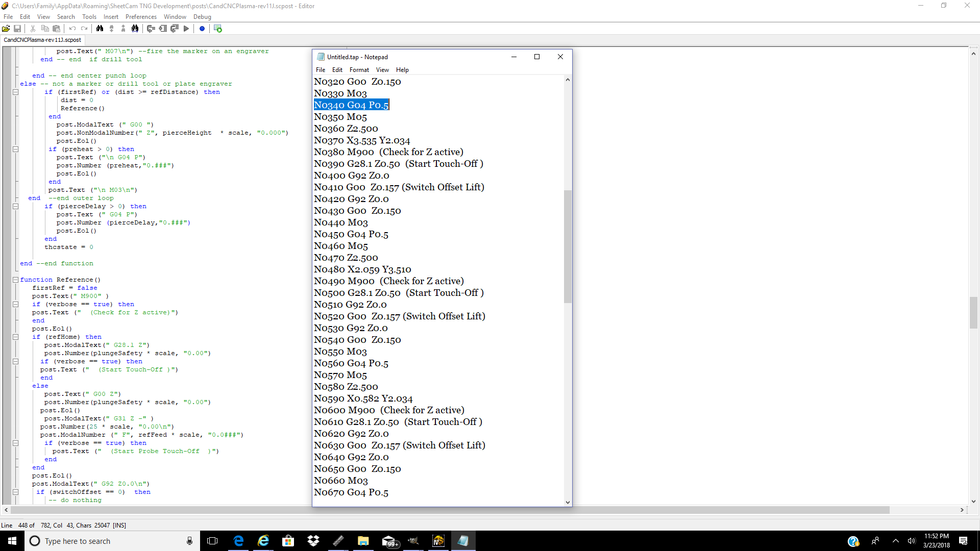Image resolution: width=980 pixels, height=551 pixels.
Task: Click the Find Next down-arrow icon
Action: pos(112,29)
